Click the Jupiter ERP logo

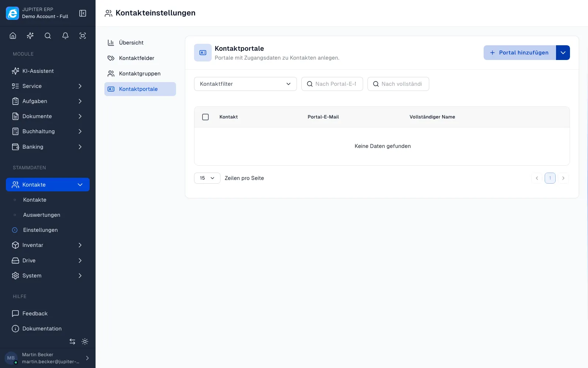pyautogui.click(x=12, y=13)
